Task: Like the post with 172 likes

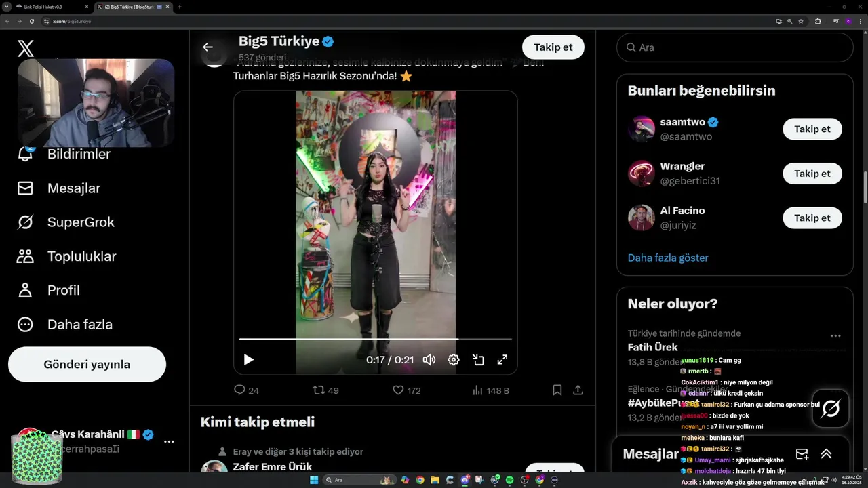Action: [406, 390]
